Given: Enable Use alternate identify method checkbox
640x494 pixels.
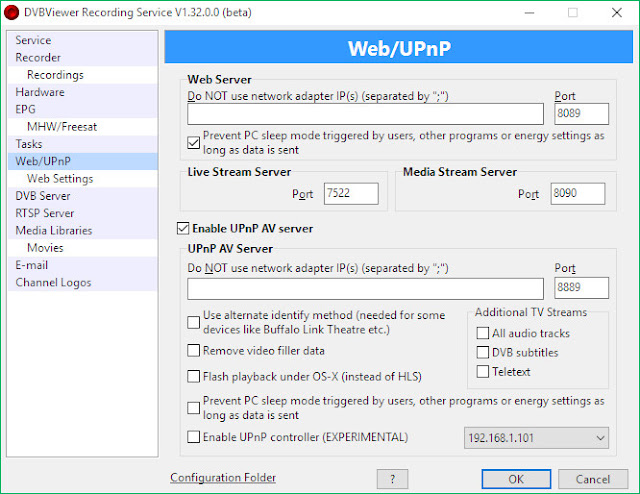Looking at the screenshot, I should coord(193,322).
